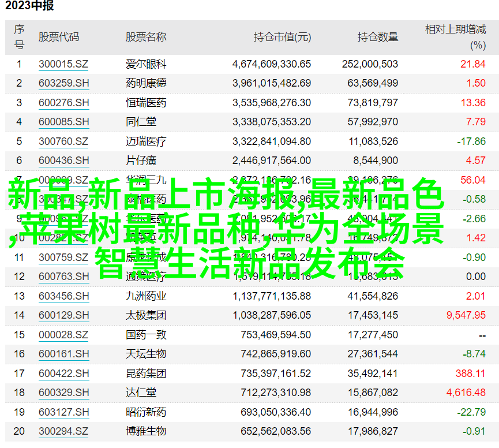Click change value -22.79
The image size is (499, 448).
471,412
